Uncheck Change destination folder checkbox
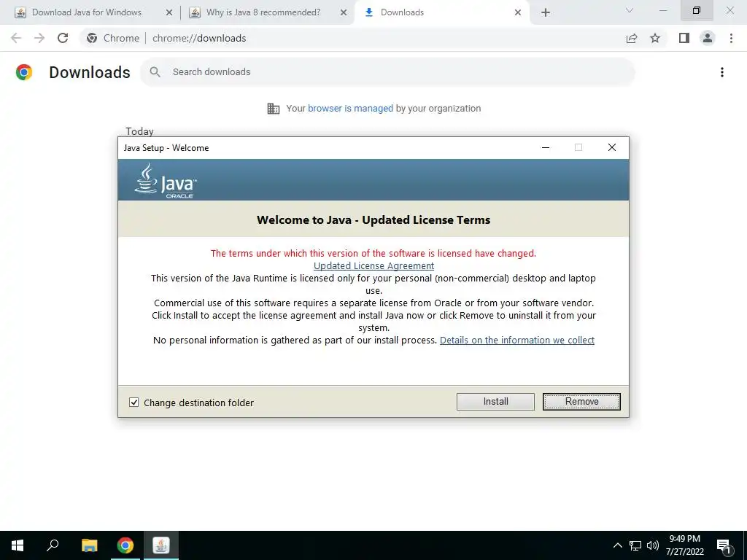The width and height of the screenshot is (747, 560). coord(134,402)
